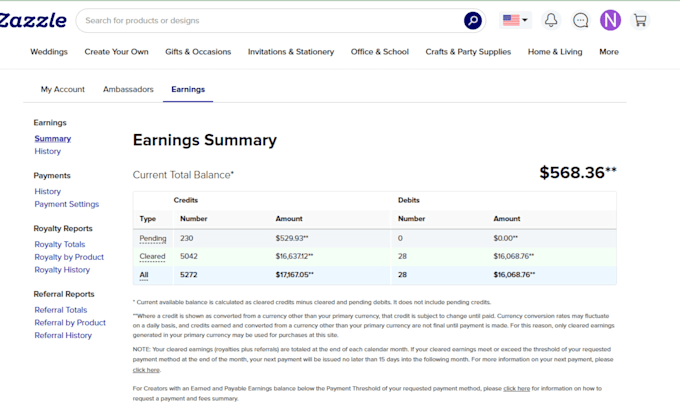Click the Debits column group header
680x409 pixels.
pos(409,200)
